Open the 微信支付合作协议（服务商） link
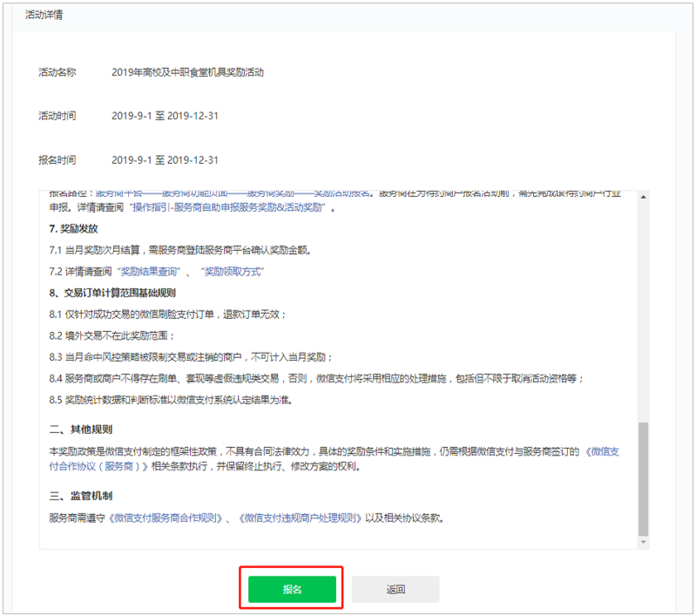The height and width of the screenshot is (616, 696). 334,459
